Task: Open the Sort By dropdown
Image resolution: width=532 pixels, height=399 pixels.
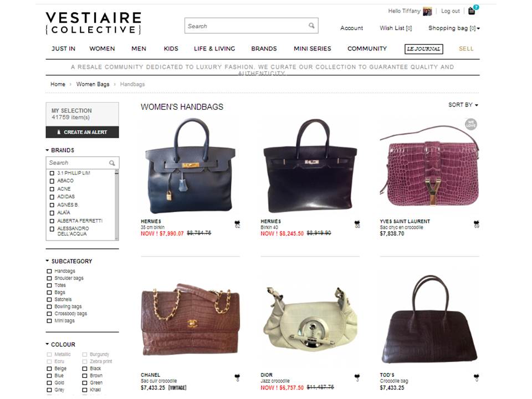Action: [463, 105]
